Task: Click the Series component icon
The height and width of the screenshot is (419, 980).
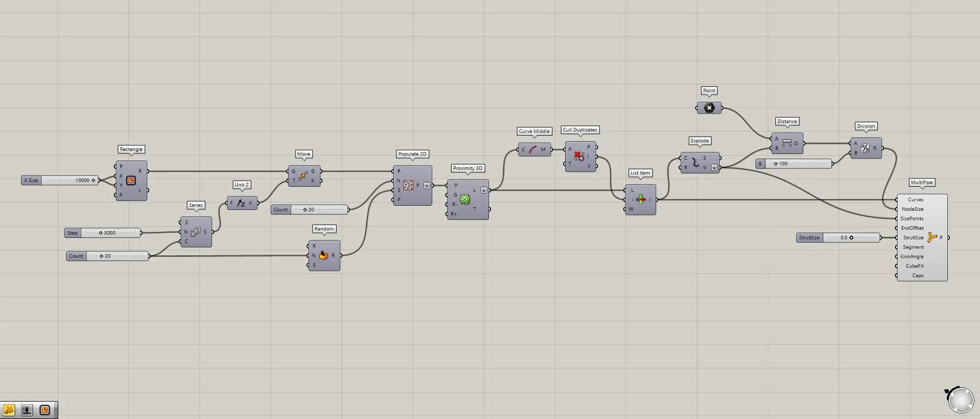Action: pos(195,232)
